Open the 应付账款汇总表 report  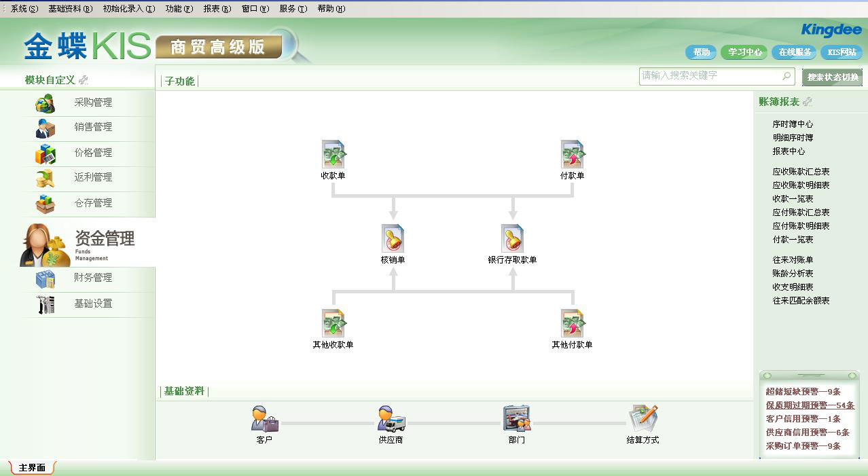(801, 213)
